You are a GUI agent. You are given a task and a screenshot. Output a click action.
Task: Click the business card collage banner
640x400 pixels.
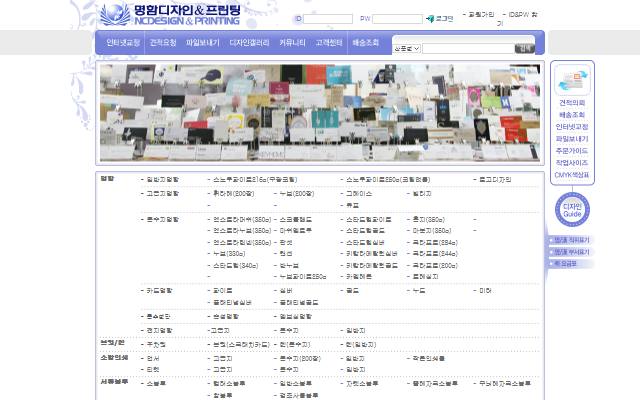point(320,113)
